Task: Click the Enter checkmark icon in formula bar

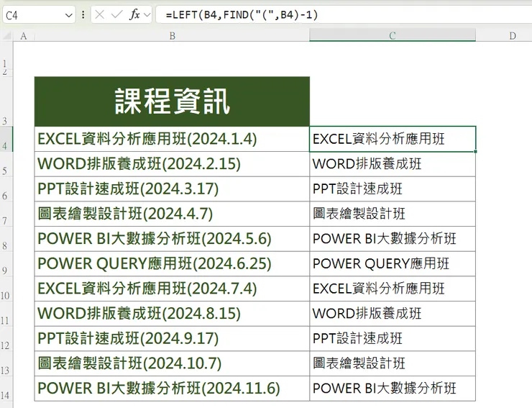Action: click(x=116, y=14)
